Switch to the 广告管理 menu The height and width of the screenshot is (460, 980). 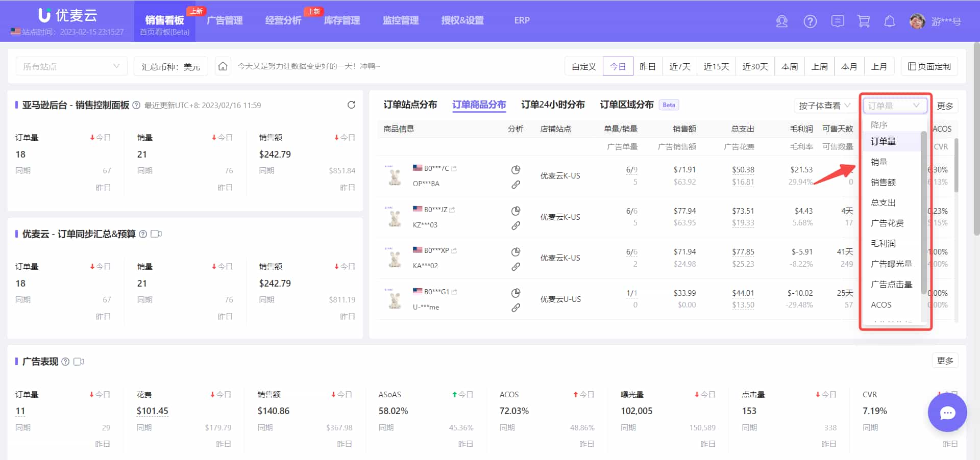point(225,20)
